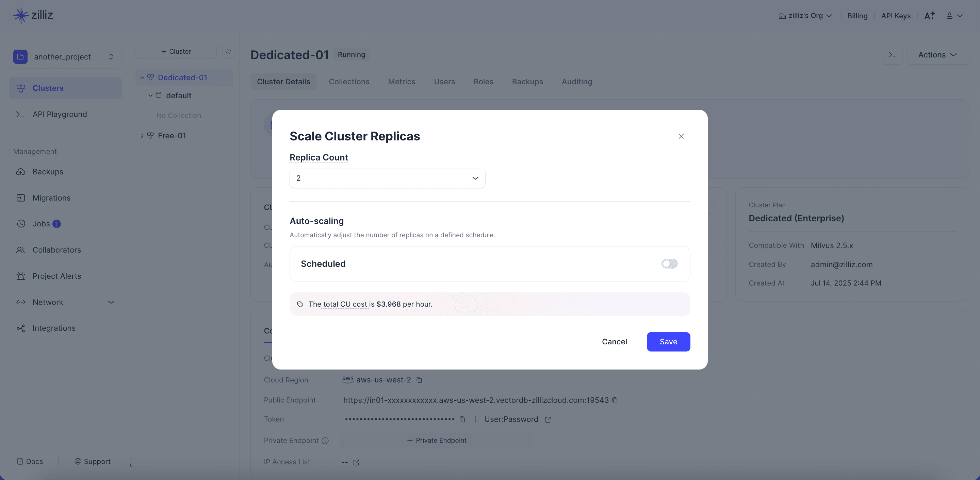Cancel the Scale Cluster Replicas dialog
Viewport: 980px width, 480px height.
pos(615,342)
